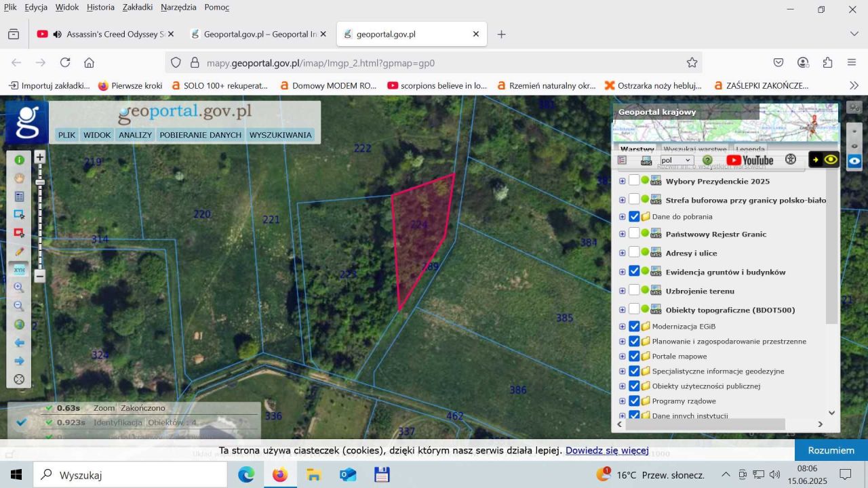This screenshot has width=868, height=488.
Task: Click the XYH coordinates tool
Action: [19, 270]
